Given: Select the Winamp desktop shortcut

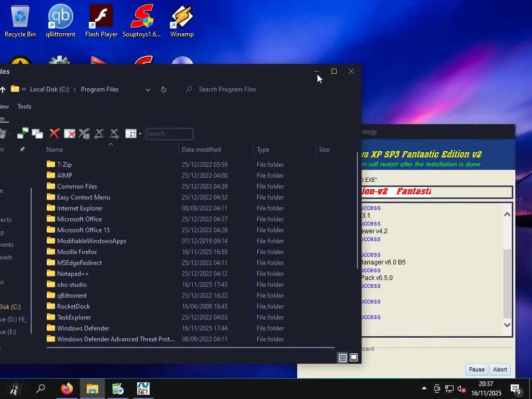Looking at the screenshot, I should point(182,21).
